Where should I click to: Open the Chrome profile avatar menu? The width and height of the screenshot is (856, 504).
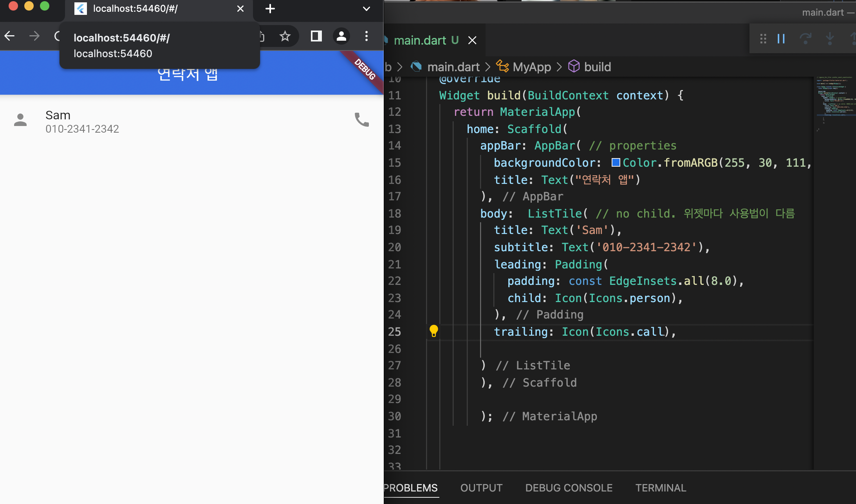coord(341,36)
